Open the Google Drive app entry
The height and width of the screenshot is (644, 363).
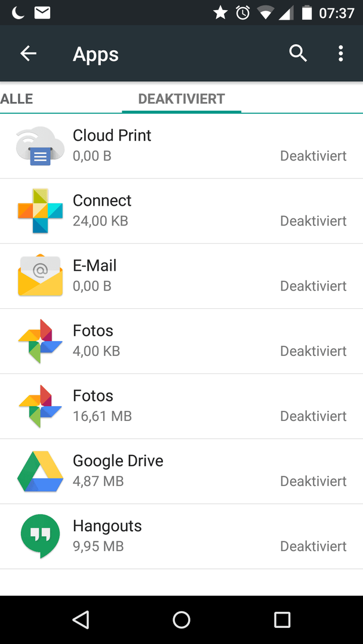click(x=181, y=471)
